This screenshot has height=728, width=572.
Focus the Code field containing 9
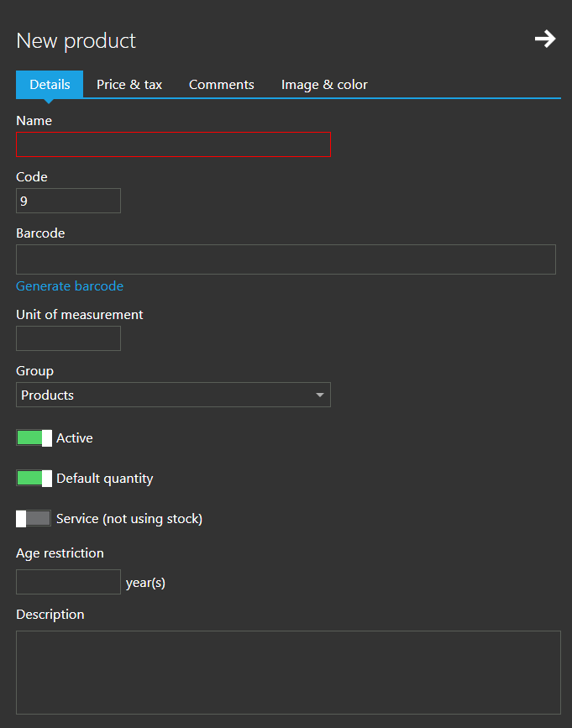coord(68,201)
